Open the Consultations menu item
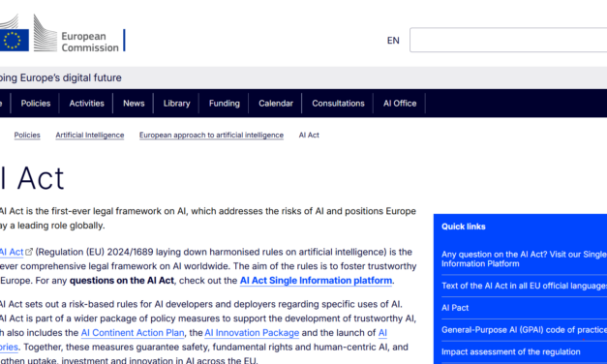This screenshot has height=364, width=607. pyautogui.click(x=338, y=104)
